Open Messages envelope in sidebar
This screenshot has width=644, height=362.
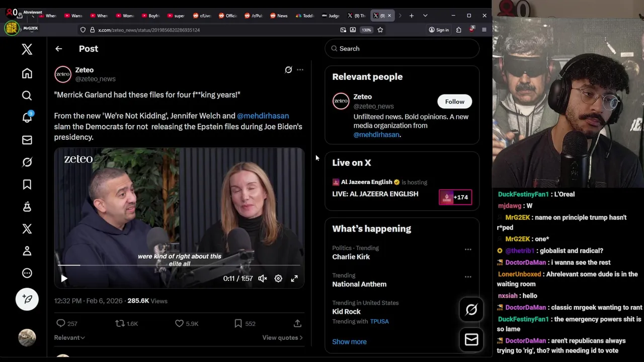(27, 140)
